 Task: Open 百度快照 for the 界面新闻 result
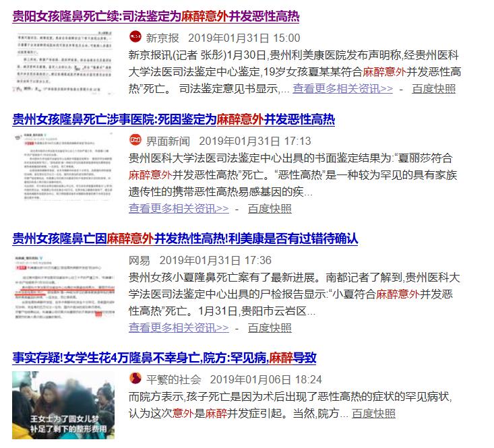(270, 209)
